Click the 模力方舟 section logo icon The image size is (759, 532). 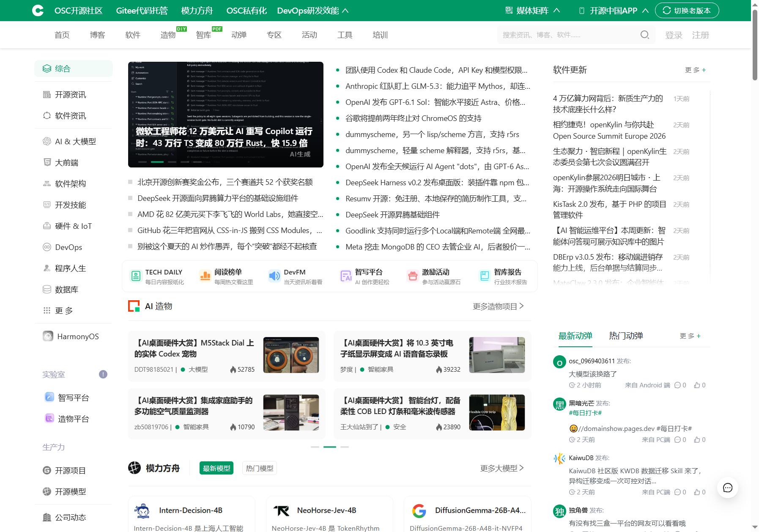[134, 468]
